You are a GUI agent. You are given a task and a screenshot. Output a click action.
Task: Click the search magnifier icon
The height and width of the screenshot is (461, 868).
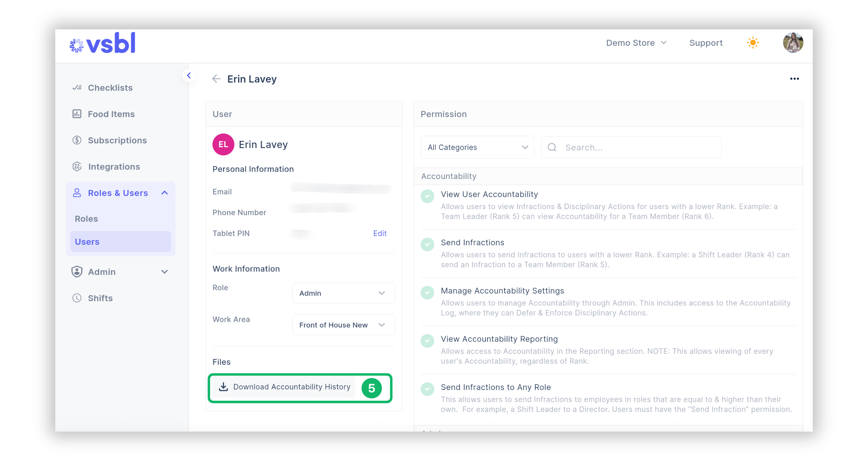tap(552, 147)
